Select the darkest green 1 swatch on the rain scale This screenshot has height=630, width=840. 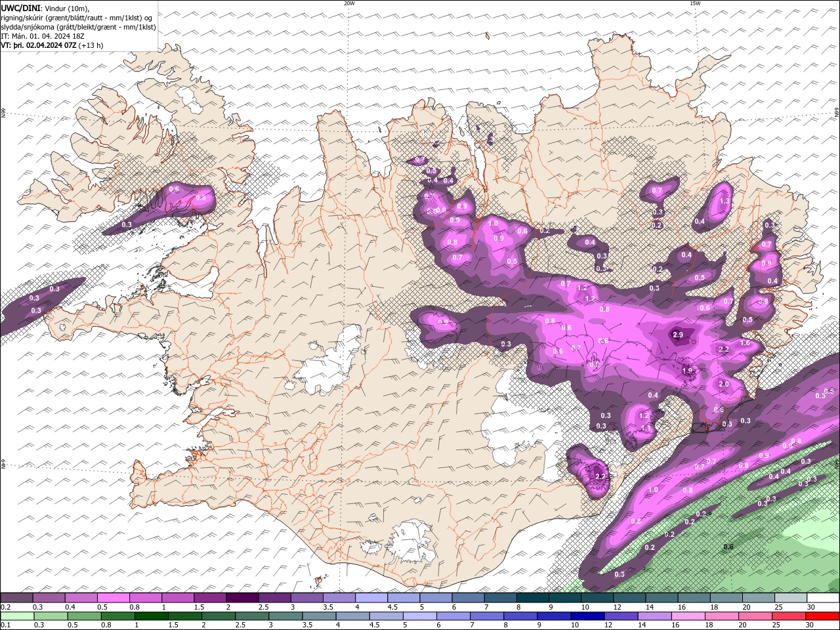[x=152, y=616]
